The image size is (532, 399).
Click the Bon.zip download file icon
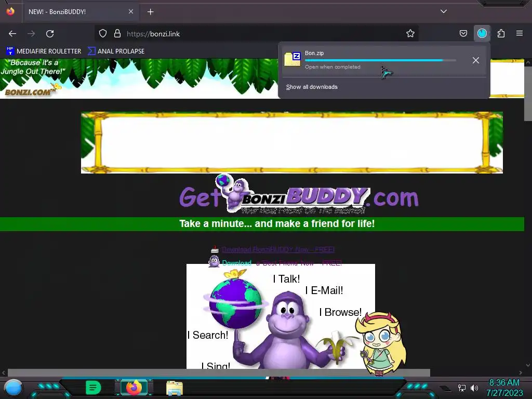(292, 59)
